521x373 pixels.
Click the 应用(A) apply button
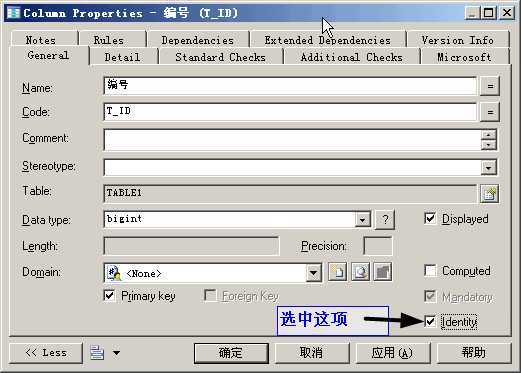coord(393,353)
